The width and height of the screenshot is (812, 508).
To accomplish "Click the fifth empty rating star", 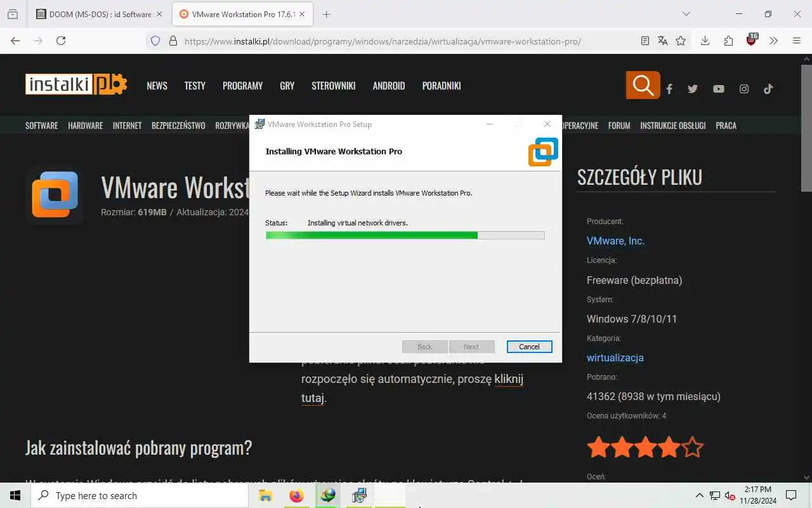I will point(692,448).
